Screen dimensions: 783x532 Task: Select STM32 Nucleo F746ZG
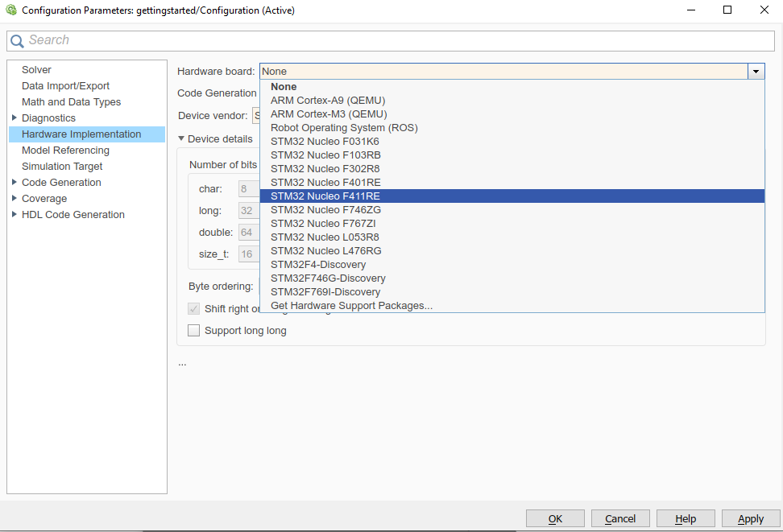(512, 210)
